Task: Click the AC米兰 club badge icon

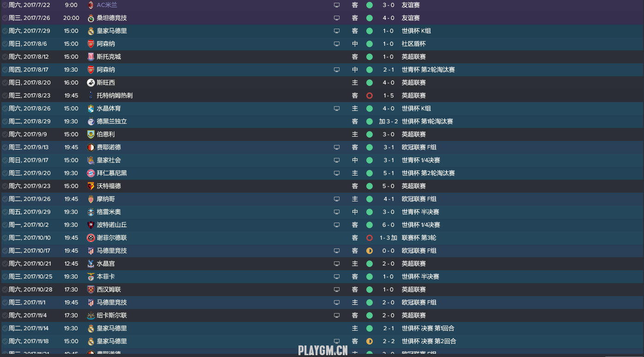Action: (x=91, y=5)
